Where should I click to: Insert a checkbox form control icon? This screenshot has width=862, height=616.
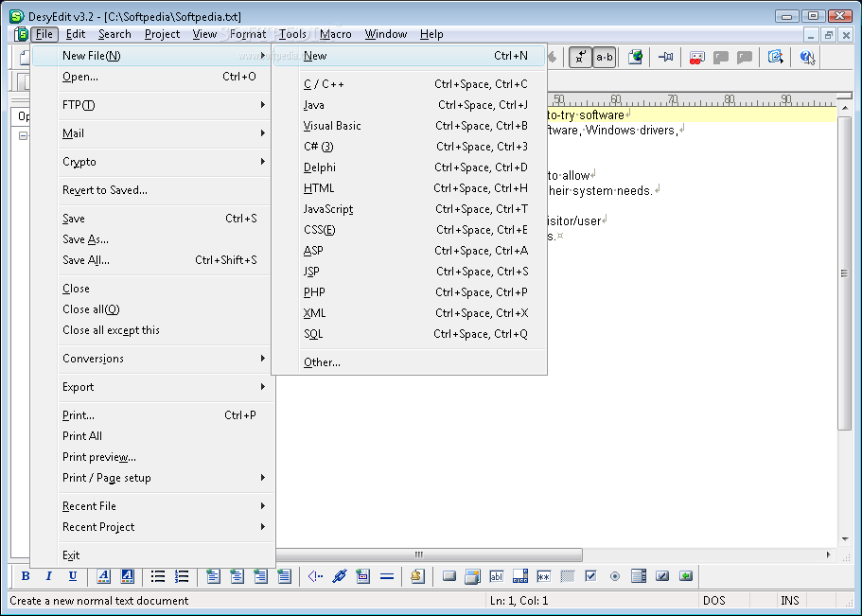(x=591, y=576)
